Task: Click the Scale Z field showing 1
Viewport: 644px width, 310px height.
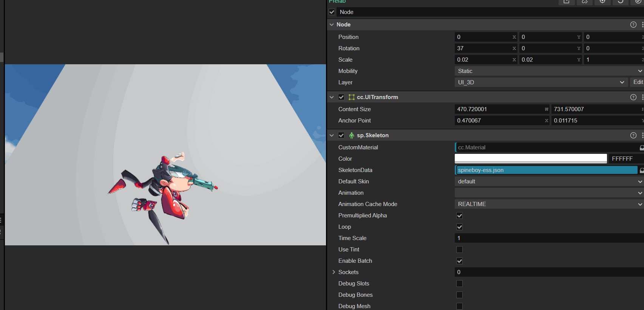Action: click(614, 60)
